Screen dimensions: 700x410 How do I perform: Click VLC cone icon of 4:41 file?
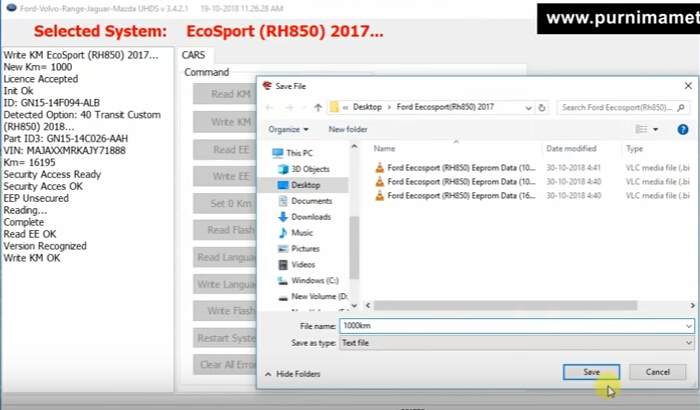pyautogui.click(x=379, y=168)
